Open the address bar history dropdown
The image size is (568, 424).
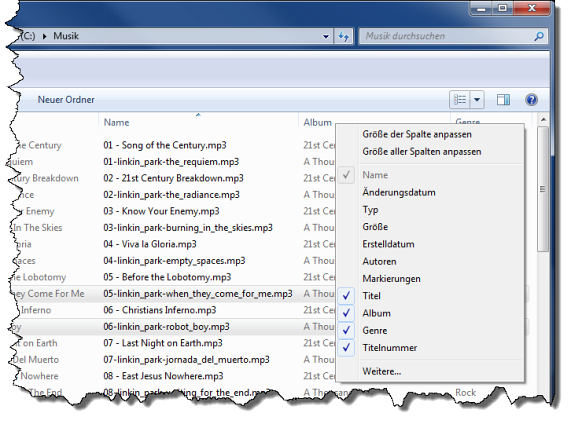(326, 37)
